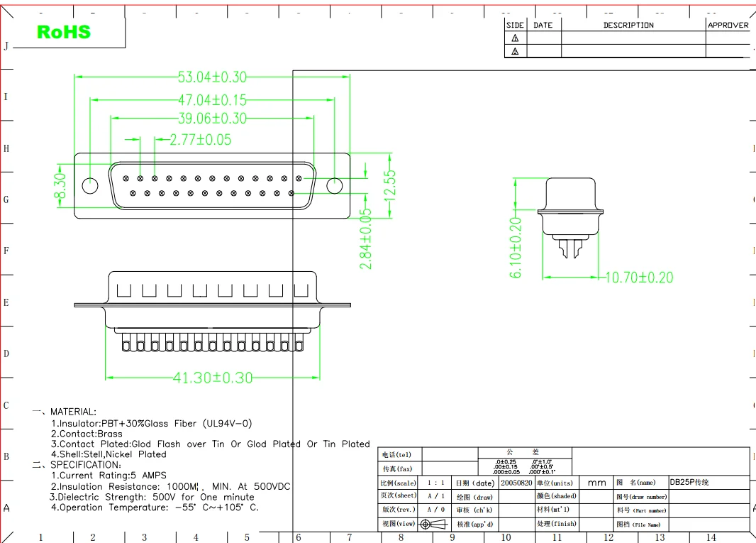This screenshot has width=756, height=543.
Task: Select the 47.04±0.15 dimension text
Action: [212, 100]
